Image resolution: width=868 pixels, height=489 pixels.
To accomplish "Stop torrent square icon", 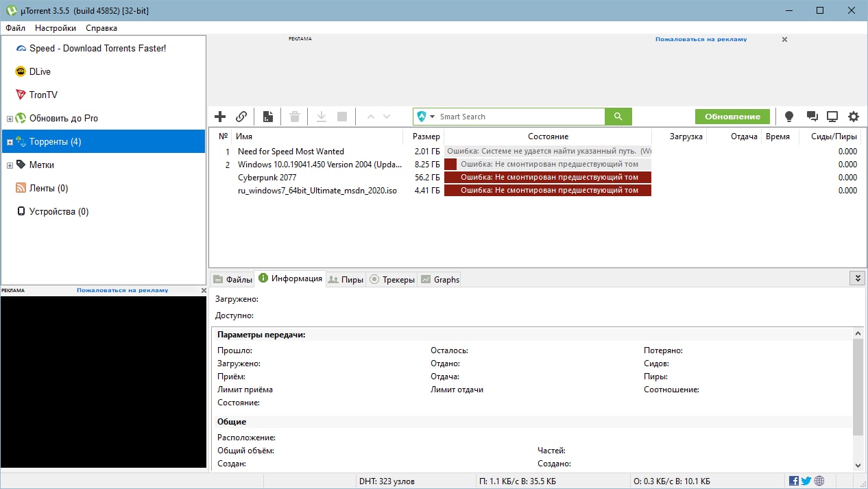I will pyautogui.click(x=342, y=117).
